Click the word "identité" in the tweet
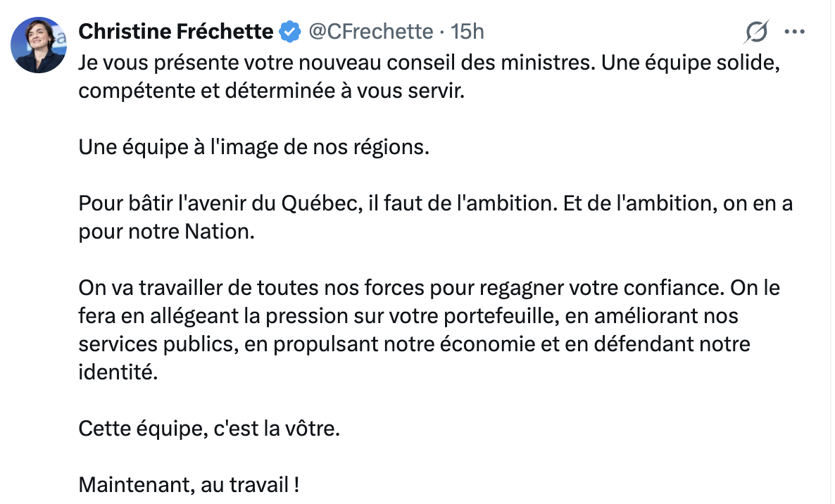 [x=115, y=373]
